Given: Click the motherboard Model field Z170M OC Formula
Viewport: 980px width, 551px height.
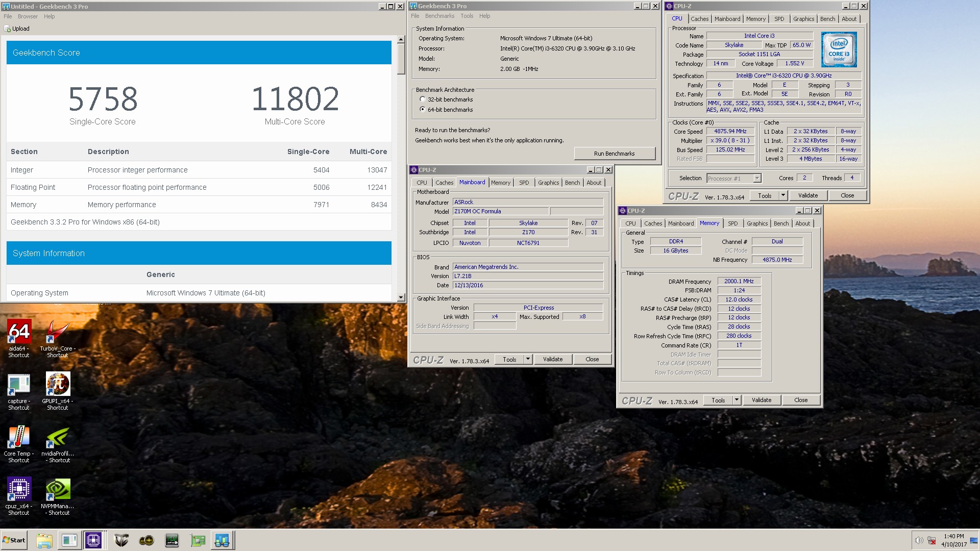Looking at the screenshot, I should tap(500, 211).
